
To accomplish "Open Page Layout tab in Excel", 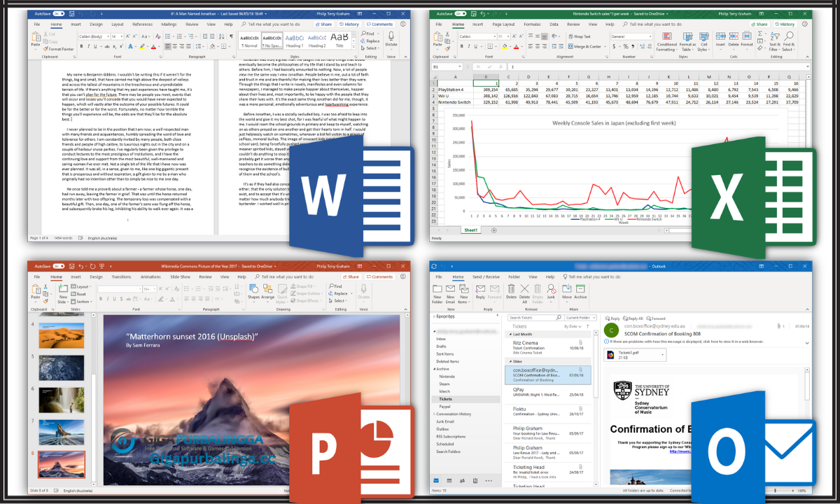I will coord(503,24).
